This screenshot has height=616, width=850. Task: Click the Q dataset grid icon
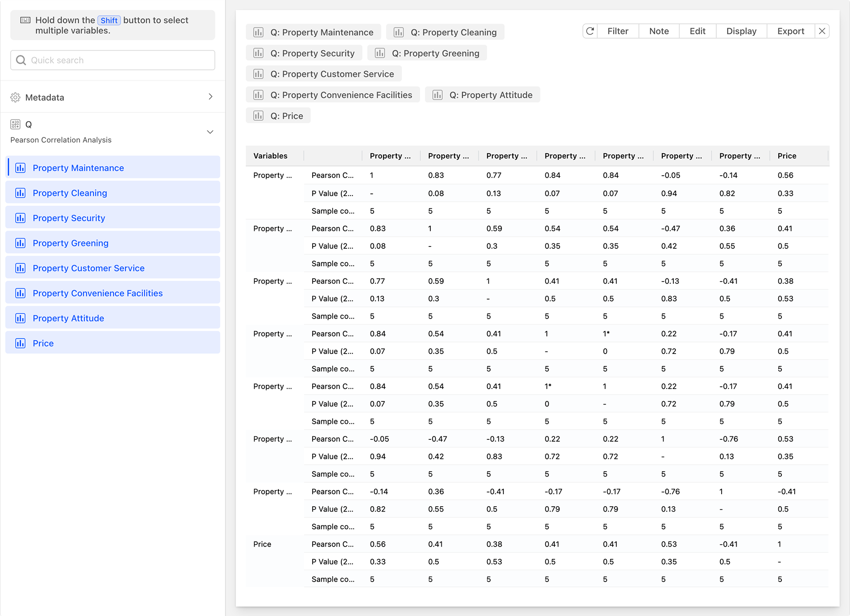coord(15,124)
